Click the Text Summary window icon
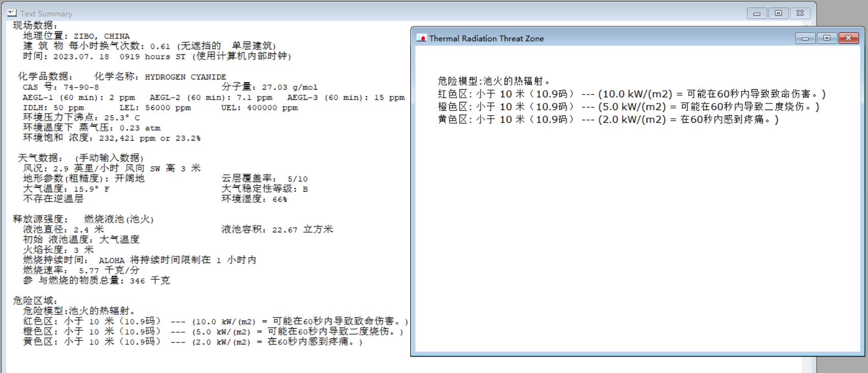 [12, 13]
